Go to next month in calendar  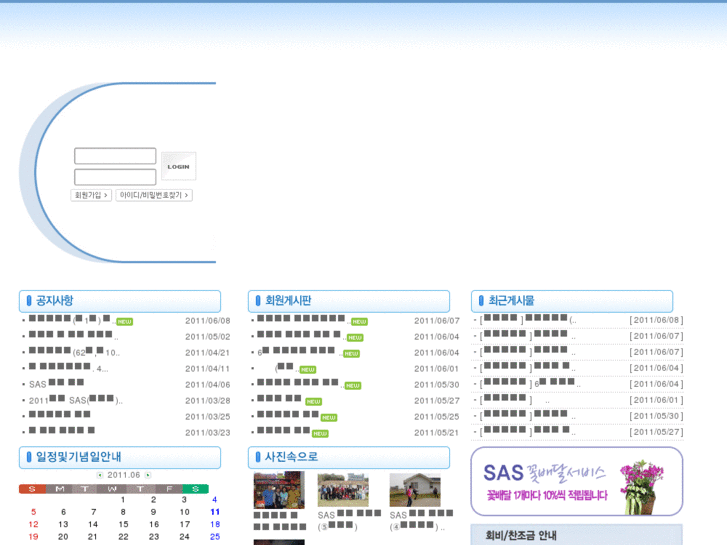point(148,475)
